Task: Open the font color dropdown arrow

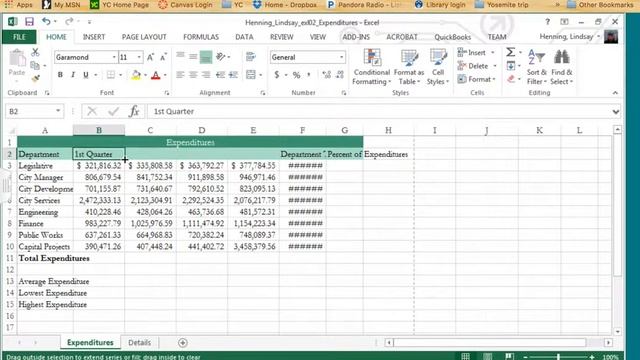Action: click(165, 75)
